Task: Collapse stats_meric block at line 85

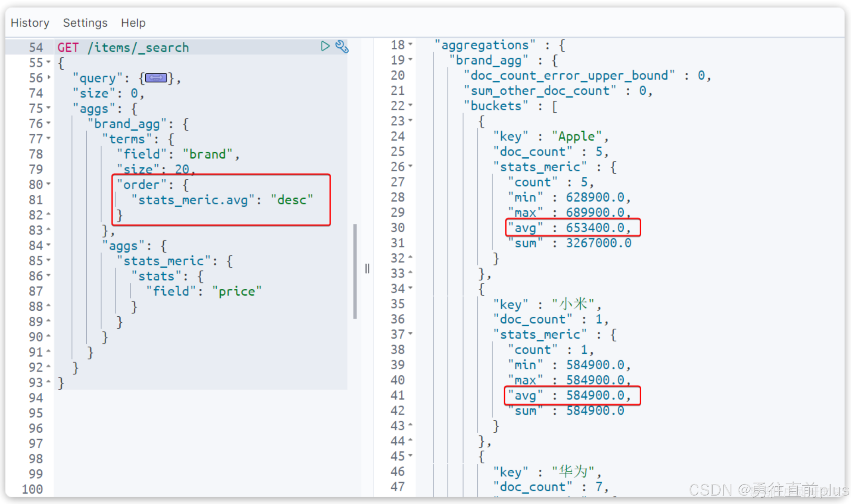Action: point(49,260)
